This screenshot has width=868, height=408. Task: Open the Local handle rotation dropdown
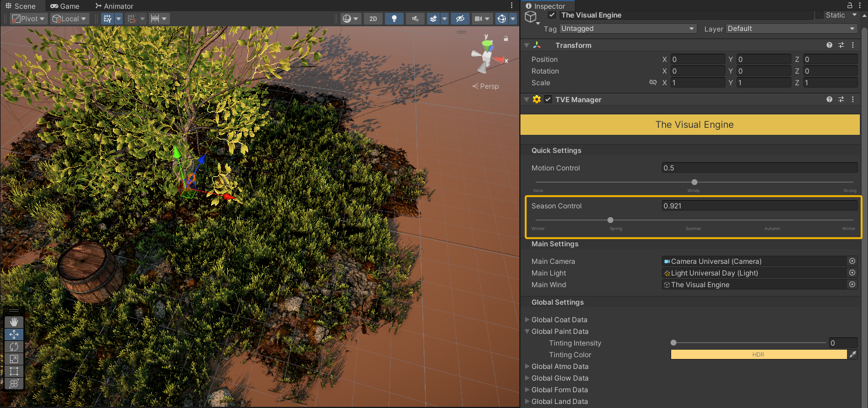click(70, 19)
